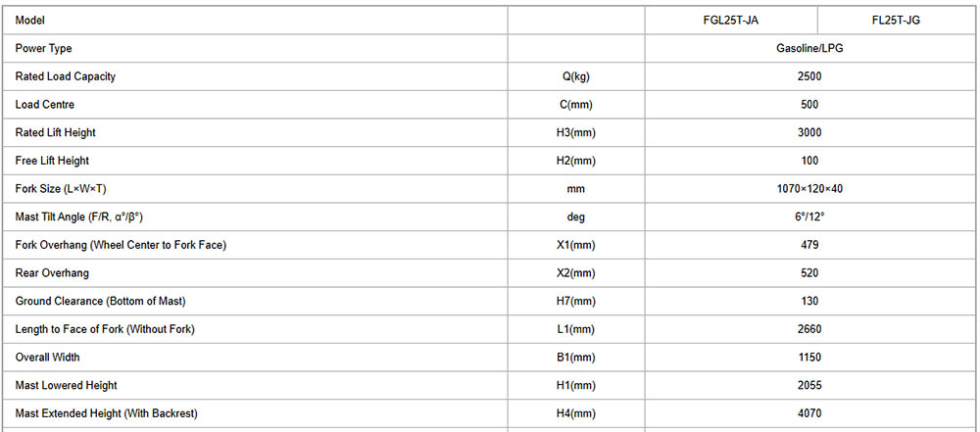Image resolution: width=980 pixels, height=432 pixels.
Task: Click the Overall Width row label
Action: click(48, 358)
